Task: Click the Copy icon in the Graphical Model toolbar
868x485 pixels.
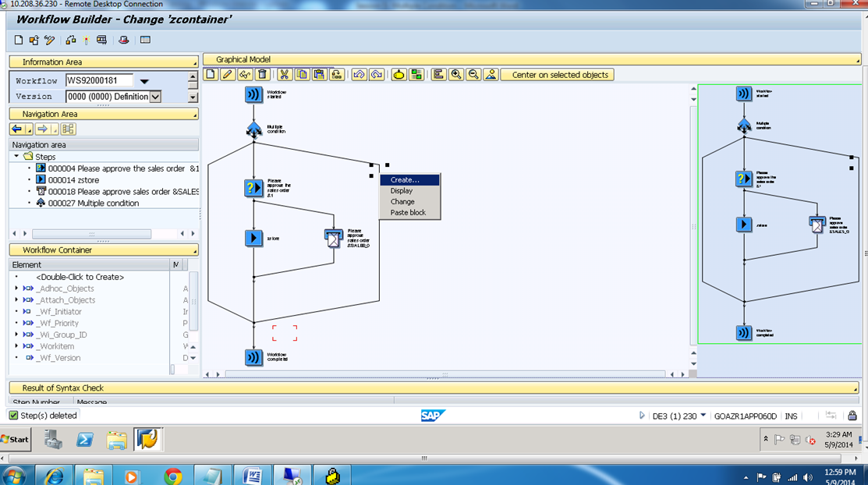Action: point(301,74)
